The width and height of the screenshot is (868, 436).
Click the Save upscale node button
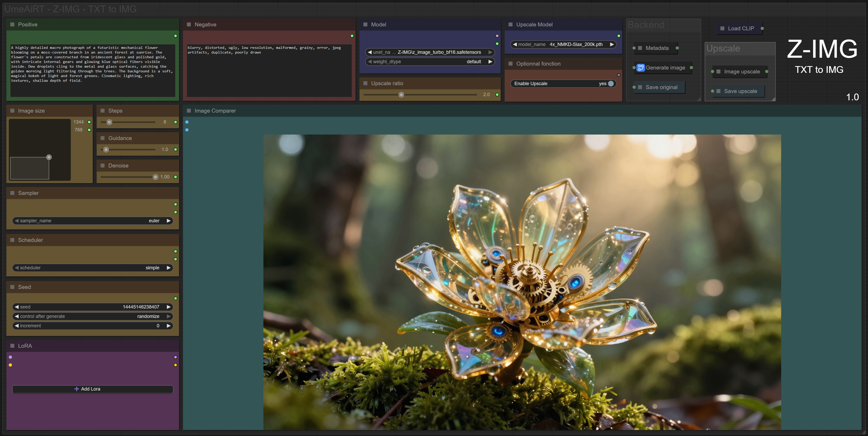pos(740,91)
